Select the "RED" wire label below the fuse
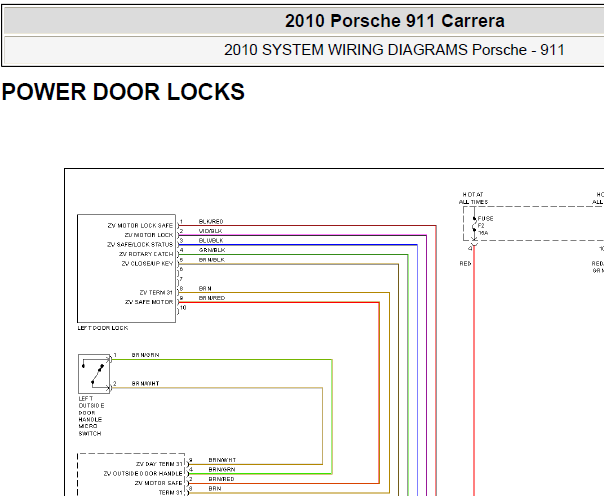 (x=465, y=264)
